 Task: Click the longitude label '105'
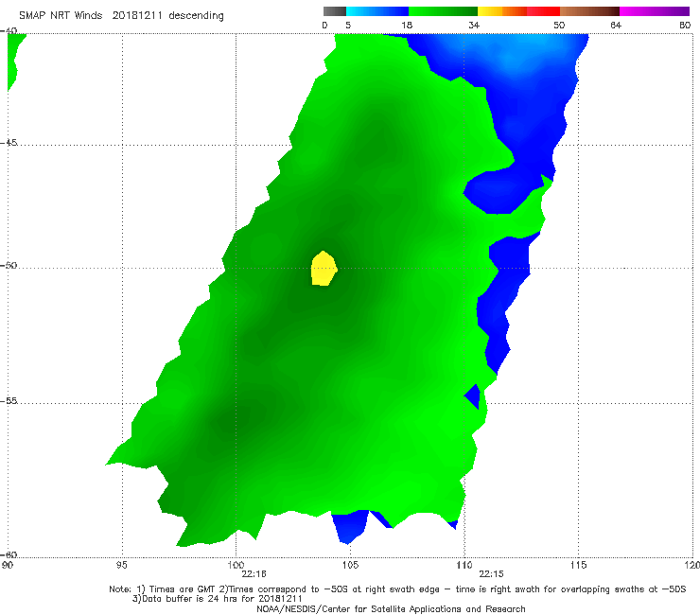tap(350, 566)
